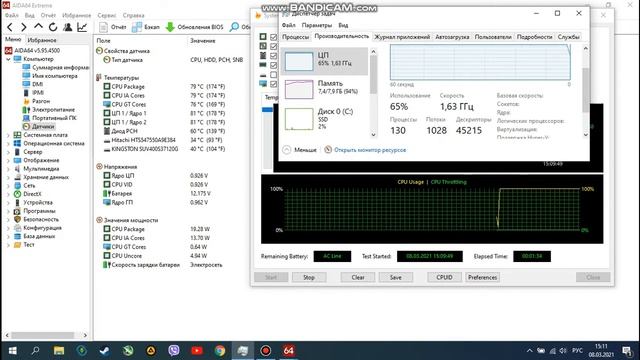The image size is (640, 360).
Task: Expand the DirectX tree node
Action: 8,194
